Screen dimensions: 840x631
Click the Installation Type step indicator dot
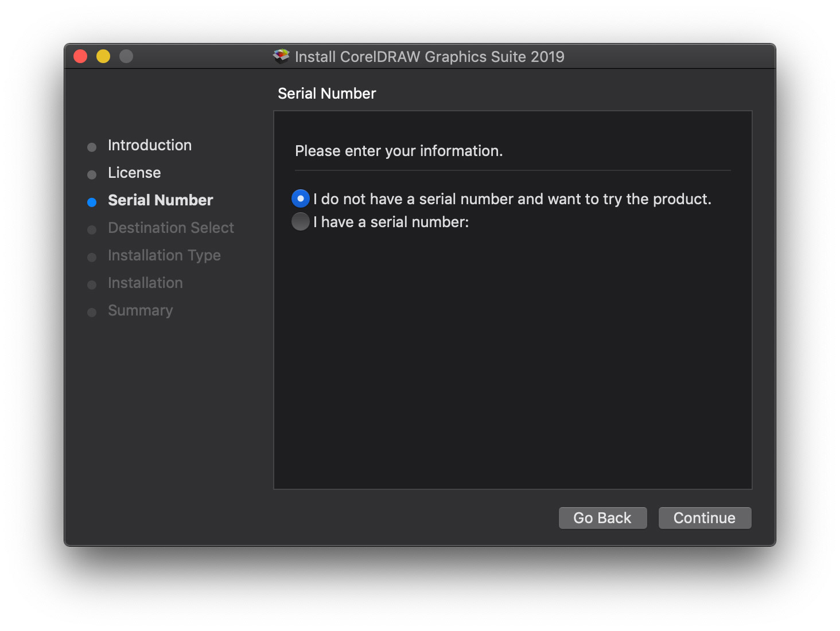(x=92, y=256)
